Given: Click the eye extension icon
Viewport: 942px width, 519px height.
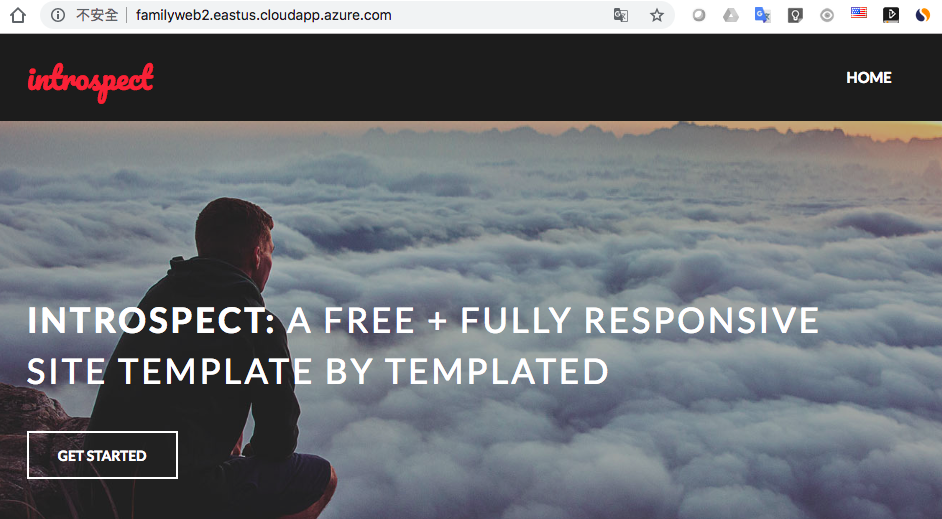Looking at the screenshot, I should click(827, 15).
